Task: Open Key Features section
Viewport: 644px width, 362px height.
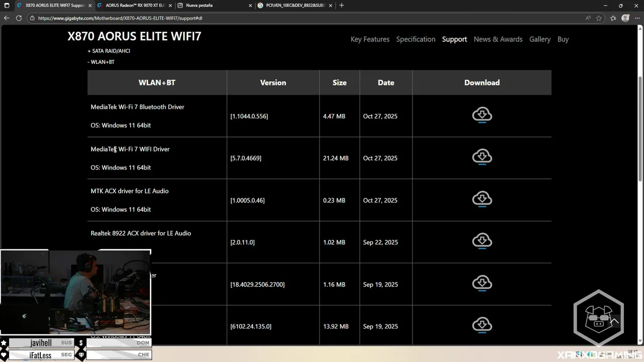Action: 370,39
